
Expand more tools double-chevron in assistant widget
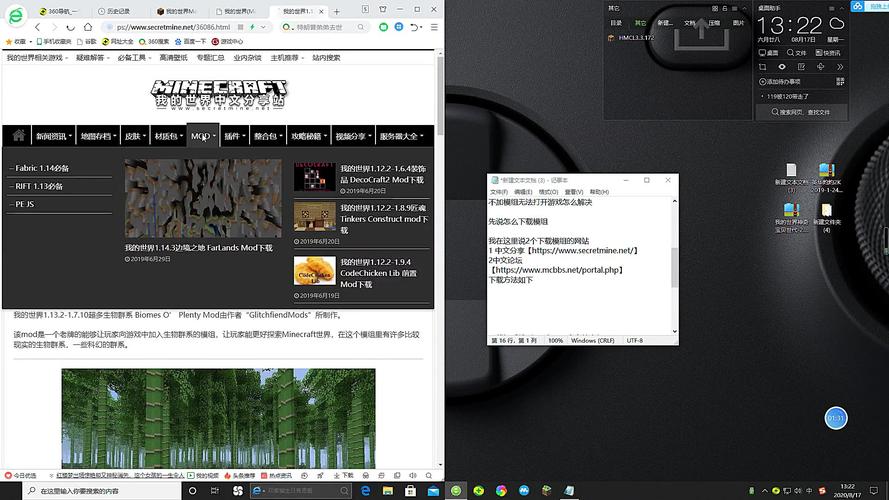(x=840, y=67)
